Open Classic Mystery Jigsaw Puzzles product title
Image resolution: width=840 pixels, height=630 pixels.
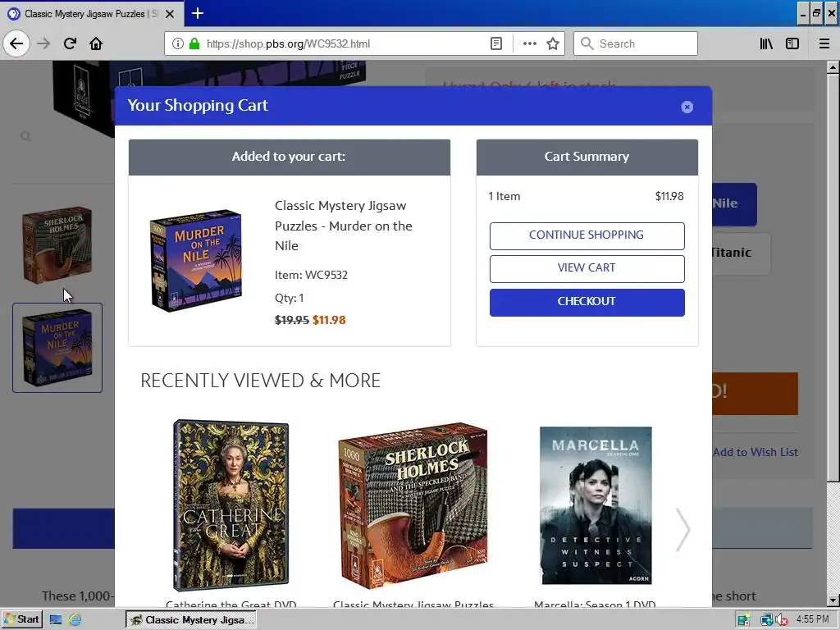point(344,226)
